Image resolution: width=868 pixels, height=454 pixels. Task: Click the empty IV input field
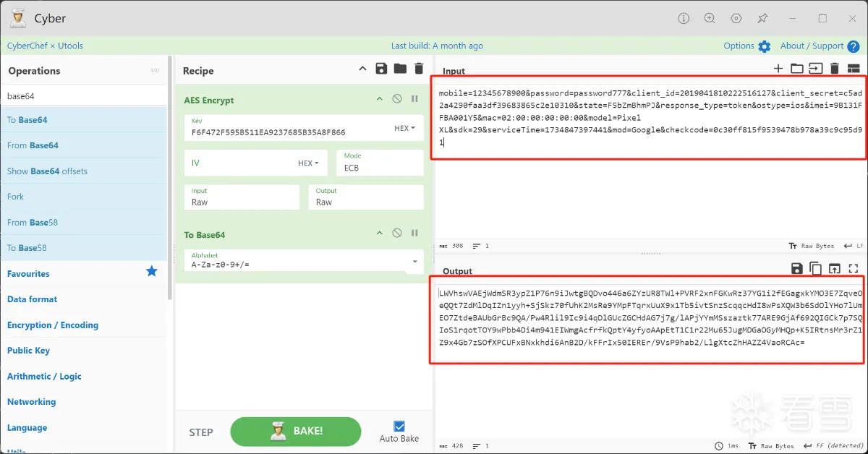click(239, 163)
